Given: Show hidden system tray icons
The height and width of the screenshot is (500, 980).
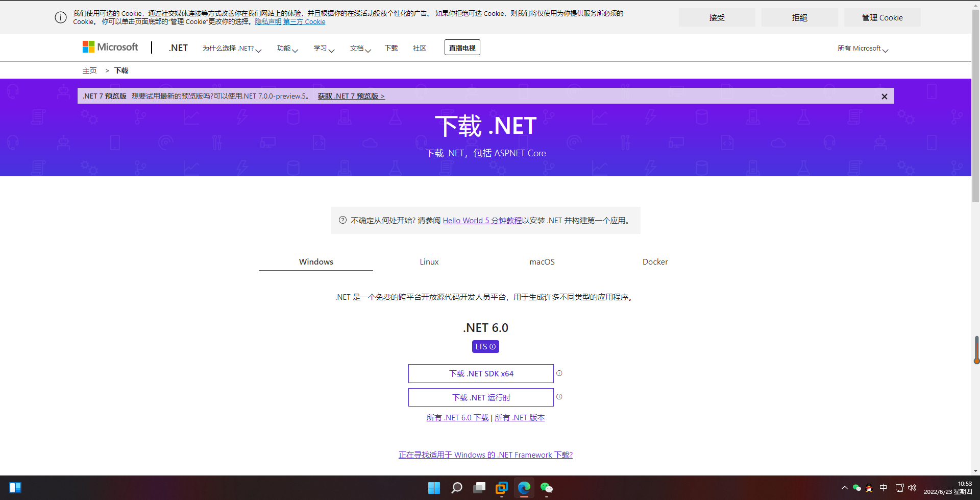Looking at the screenshot, I should [845, 488].
